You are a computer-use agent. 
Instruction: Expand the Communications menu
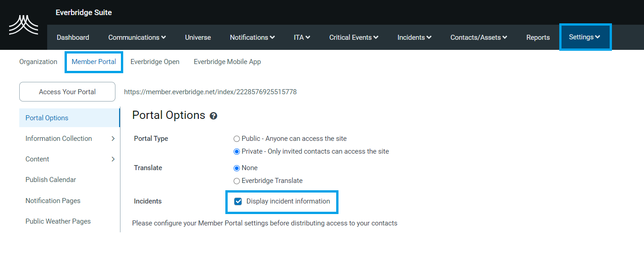point(137,38)
